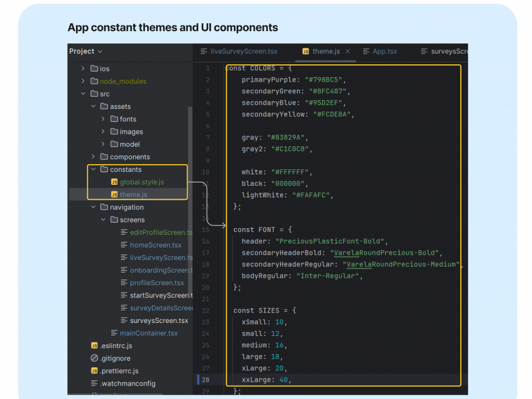Open the Project view dropdown
The height and width of the screenshot is (399, 532).
tap(86, 51)
